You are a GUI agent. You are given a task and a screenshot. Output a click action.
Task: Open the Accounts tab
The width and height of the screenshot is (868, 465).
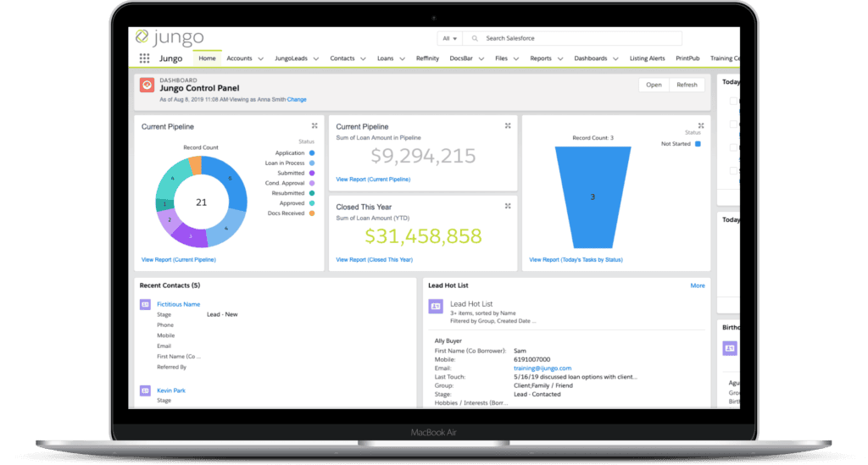pos(239,58)
